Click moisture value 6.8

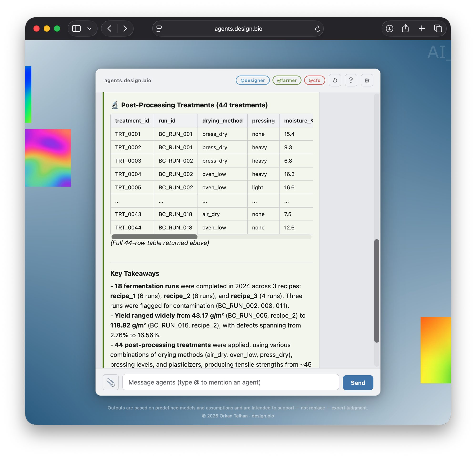click(296, 161)
